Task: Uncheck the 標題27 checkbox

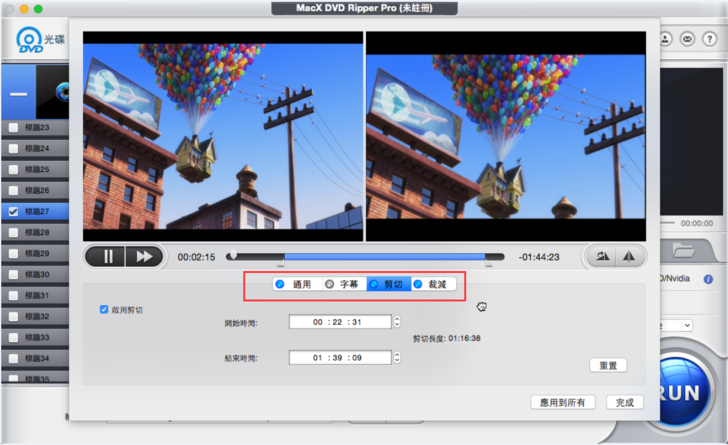Action: click(13, 211)
